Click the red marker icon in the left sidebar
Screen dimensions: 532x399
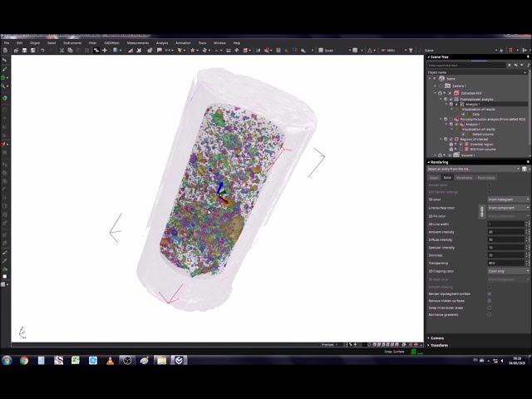coord(3,145)
